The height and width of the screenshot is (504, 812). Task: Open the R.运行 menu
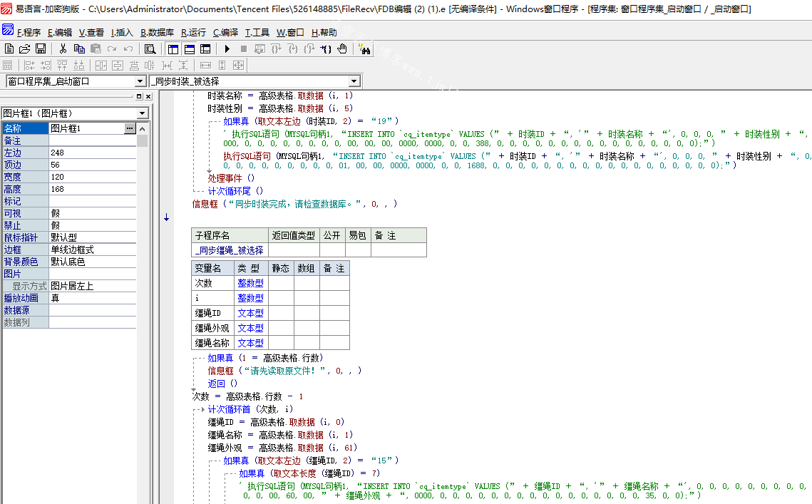pos(193,33)
